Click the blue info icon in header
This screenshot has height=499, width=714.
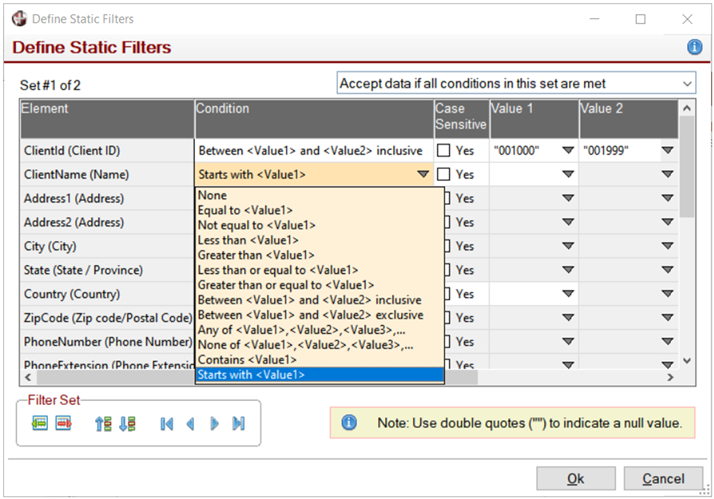click(x=694, y=47)
